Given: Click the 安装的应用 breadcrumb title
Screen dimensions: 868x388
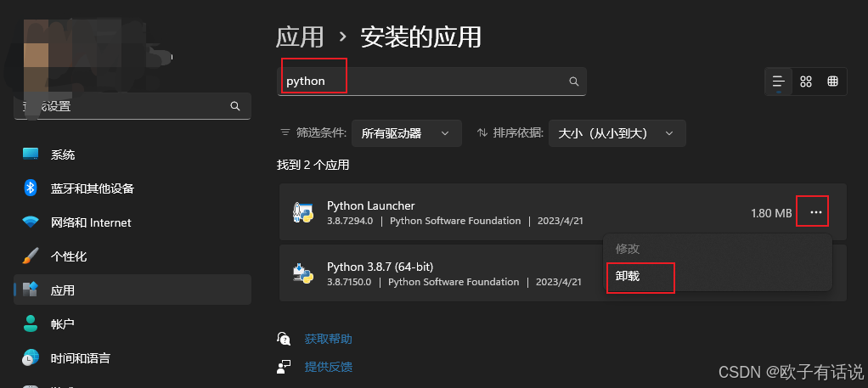Looking at the screenshot, I should (420, 37).
